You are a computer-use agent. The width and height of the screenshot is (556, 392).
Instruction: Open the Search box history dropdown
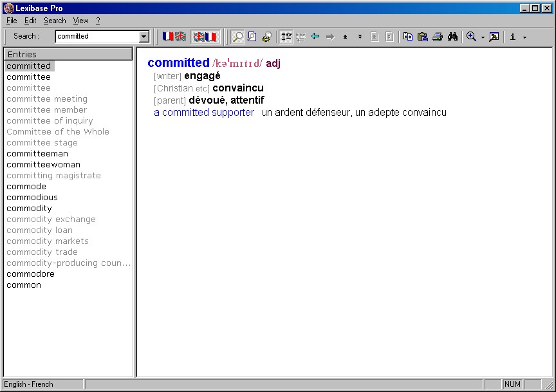coord(144,37)
